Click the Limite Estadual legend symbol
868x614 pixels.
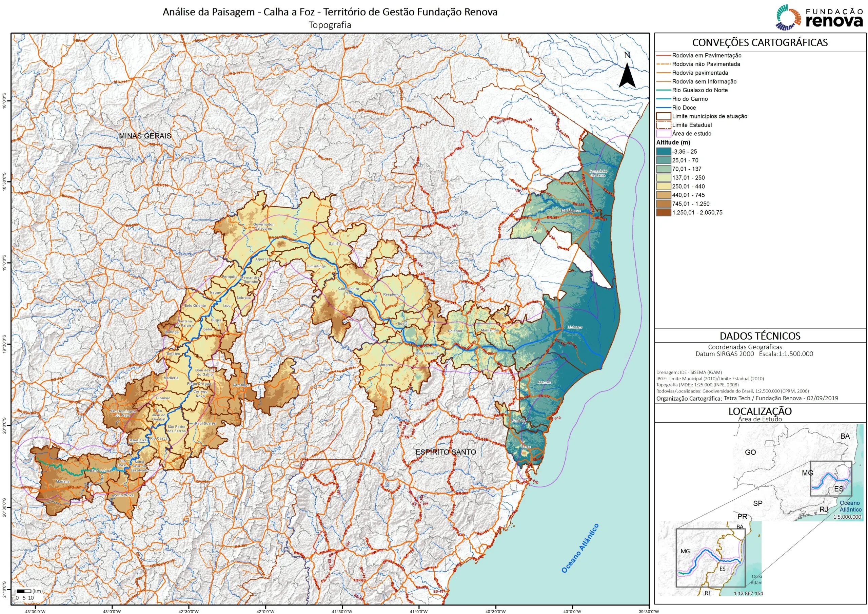pyautogui.click(x=664, y=125)
